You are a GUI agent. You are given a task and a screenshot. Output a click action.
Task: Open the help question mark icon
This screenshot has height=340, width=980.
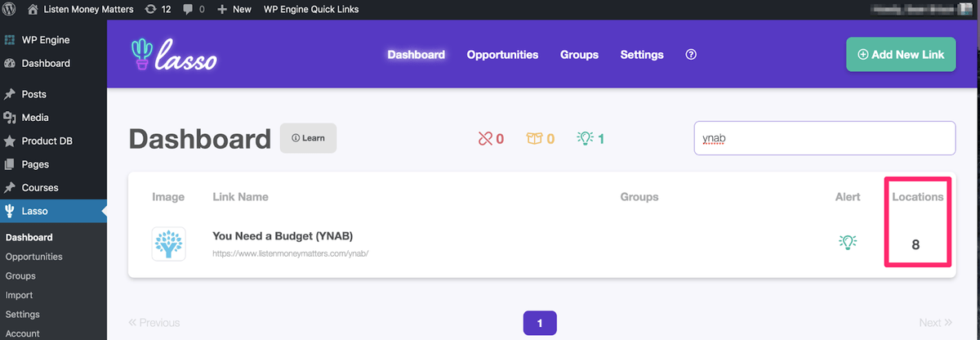pyautogui.click(x=692, y=55)
